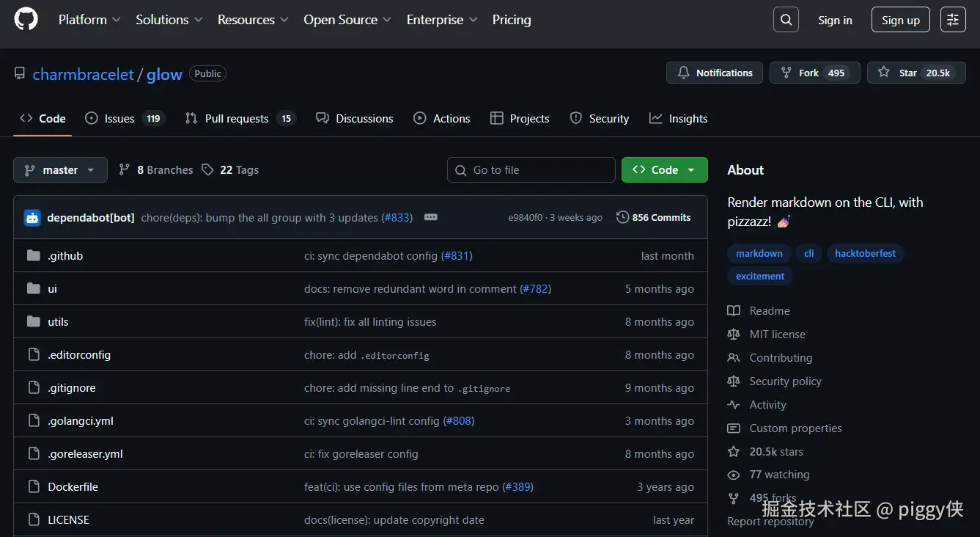Click the star icon beside 20.5k stars
The height and width of the screenshot is (537, 980).
734,452
